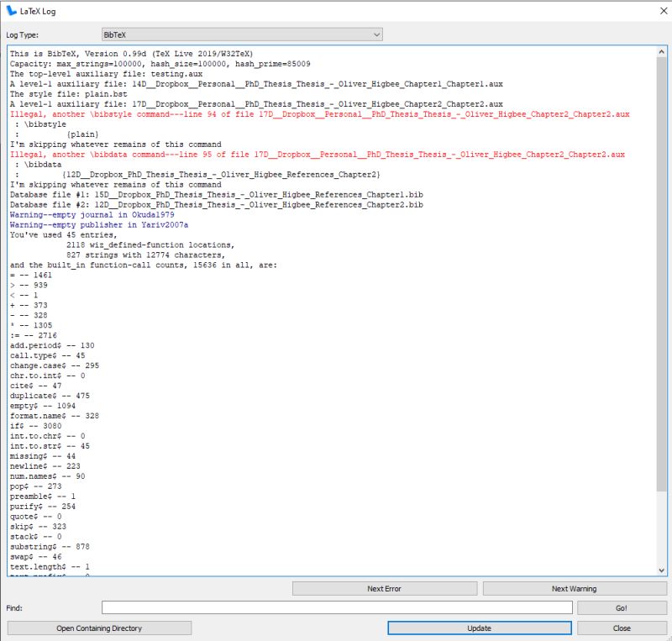The width and height of the screenshot is (672, 641).
Task: Update the log display
Action: click(x=479, y=628)
